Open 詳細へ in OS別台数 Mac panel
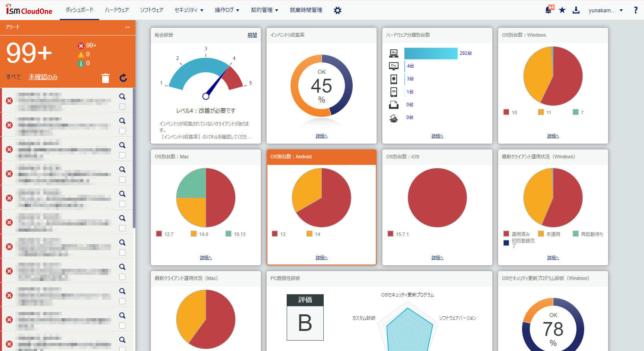Image resolution: width=644 pixels, height=351 pixels. pyautogui.click(x=206, y=258)
